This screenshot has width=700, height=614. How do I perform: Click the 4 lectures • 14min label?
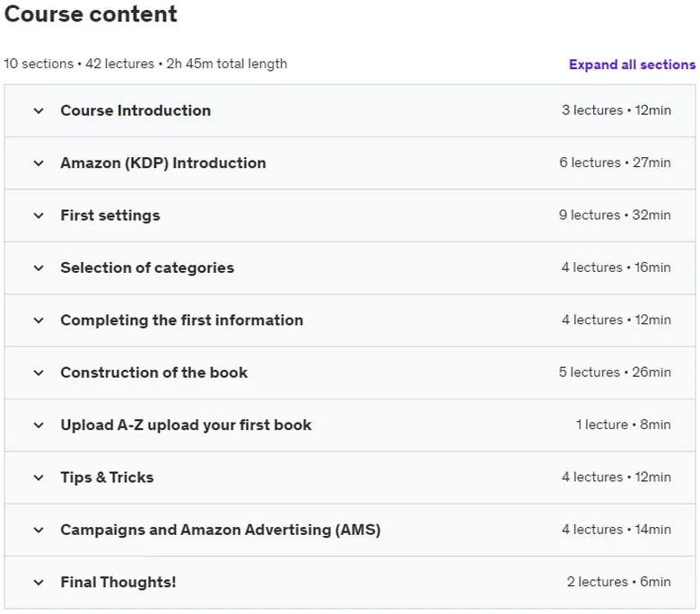616,529
